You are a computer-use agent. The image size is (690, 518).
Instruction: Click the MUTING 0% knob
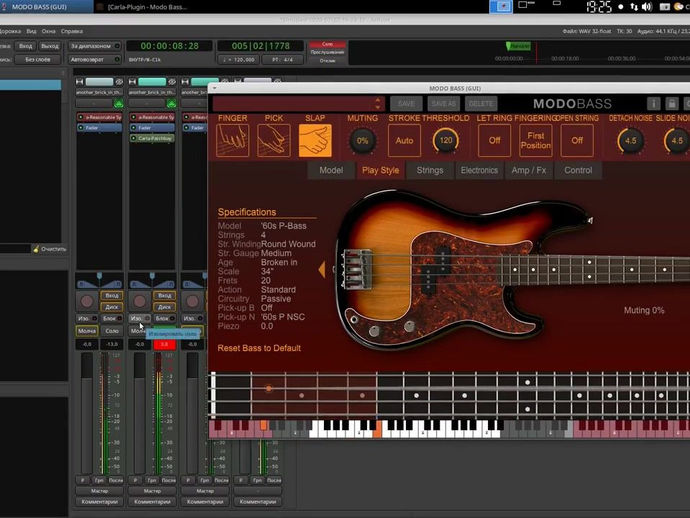[x=362, y=141]
